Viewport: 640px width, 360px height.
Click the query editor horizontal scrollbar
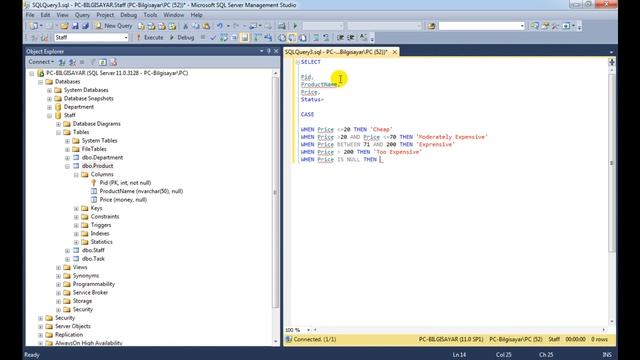click(x=459, y=330)
